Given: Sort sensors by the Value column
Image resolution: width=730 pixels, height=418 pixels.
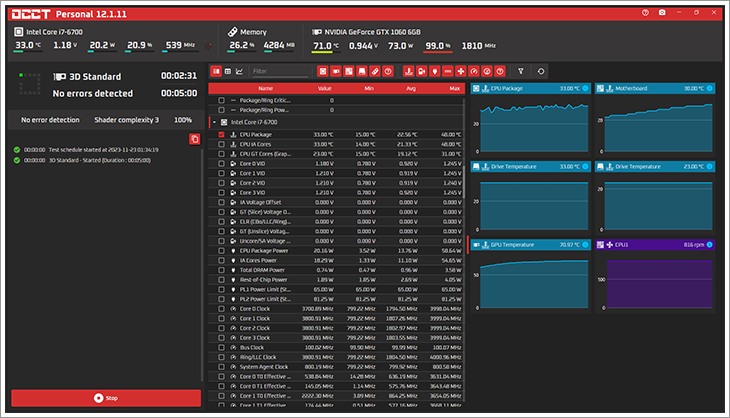Looking at the screenshot, I should tap(324, 88).
